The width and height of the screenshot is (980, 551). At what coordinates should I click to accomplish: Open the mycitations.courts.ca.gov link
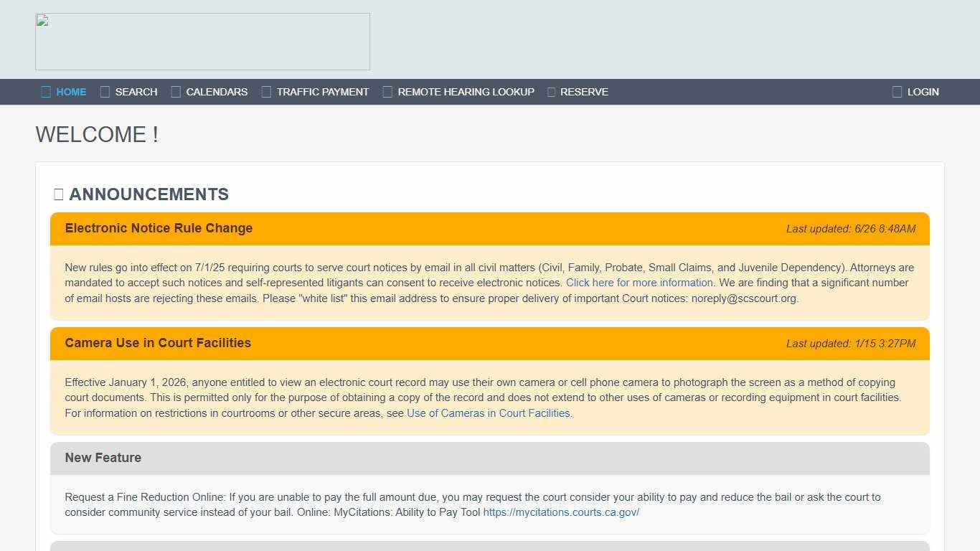pos(561,512)
